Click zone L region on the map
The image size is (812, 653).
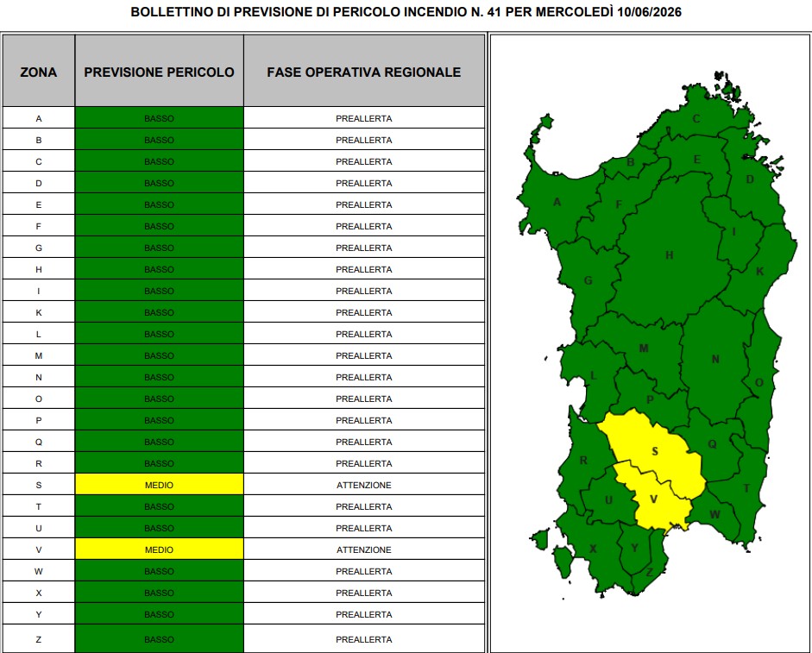[594, 376]
